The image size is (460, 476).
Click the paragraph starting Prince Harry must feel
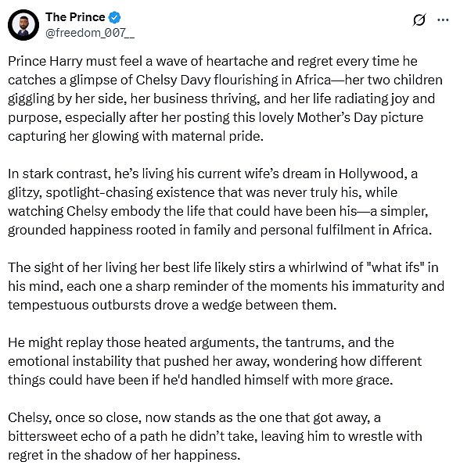click(x=225, y=98)
